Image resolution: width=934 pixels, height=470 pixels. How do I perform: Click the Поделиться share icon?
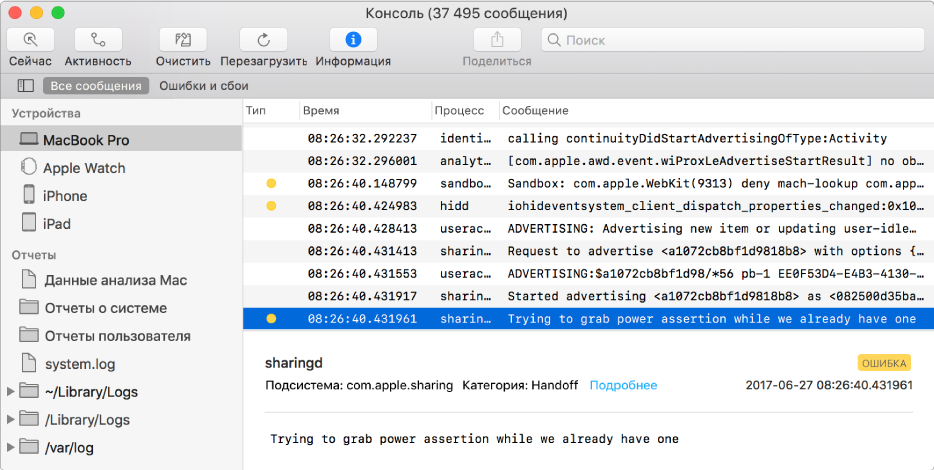497,40
